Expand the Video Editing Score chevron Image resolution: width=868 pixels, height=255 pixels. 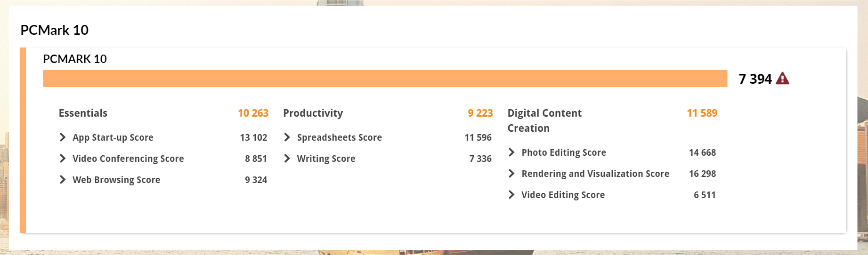pyautogui.click(x=511, y=194)
